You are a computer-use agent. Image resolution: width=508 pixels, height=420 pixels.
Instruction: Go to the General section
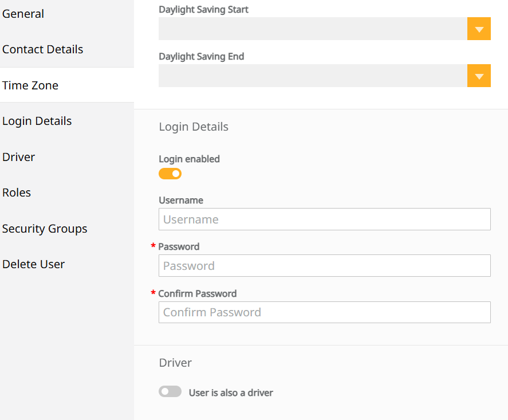point(23,14)
